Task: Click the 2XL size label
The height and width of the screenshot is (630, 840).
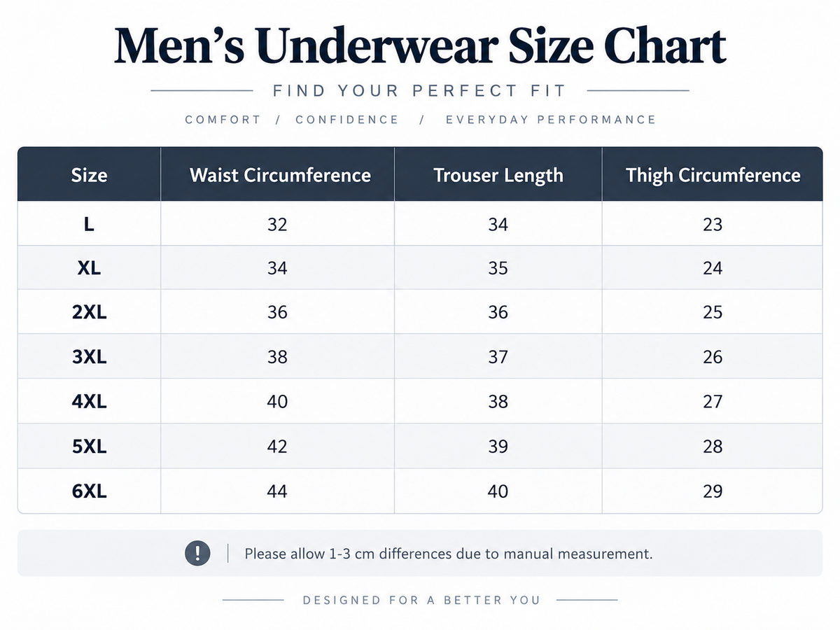Action: (x=89, y=312)
